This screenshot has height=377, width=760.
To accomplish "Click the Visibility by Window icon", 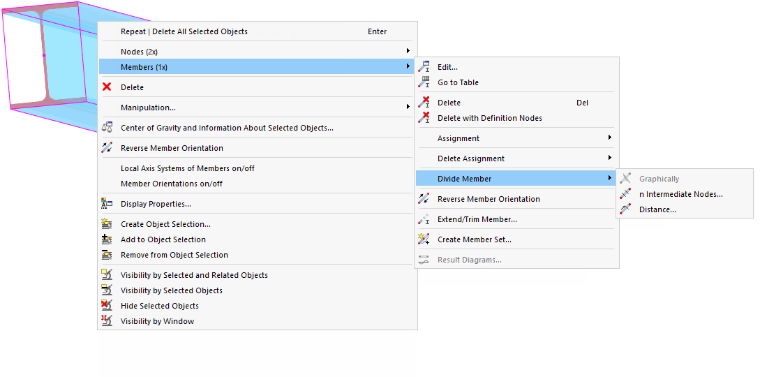I will 107,321.
